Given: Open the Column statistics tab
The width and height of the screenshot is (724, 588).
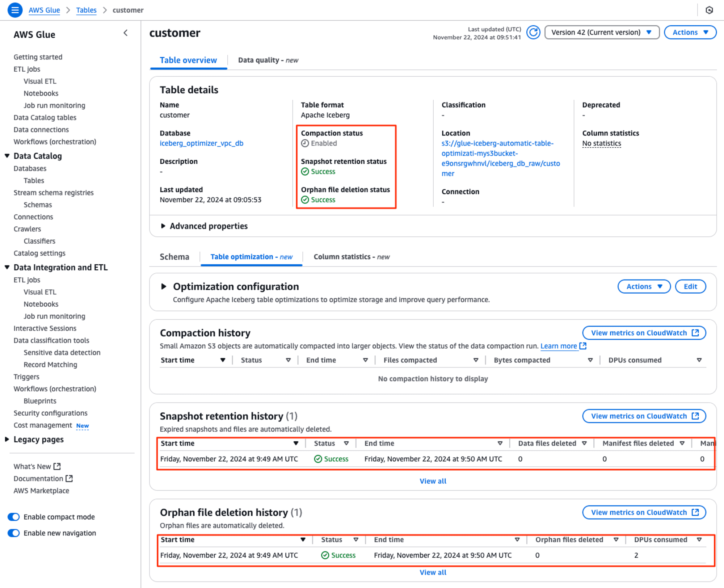Looking at the screenshot, I should [351, 257].
